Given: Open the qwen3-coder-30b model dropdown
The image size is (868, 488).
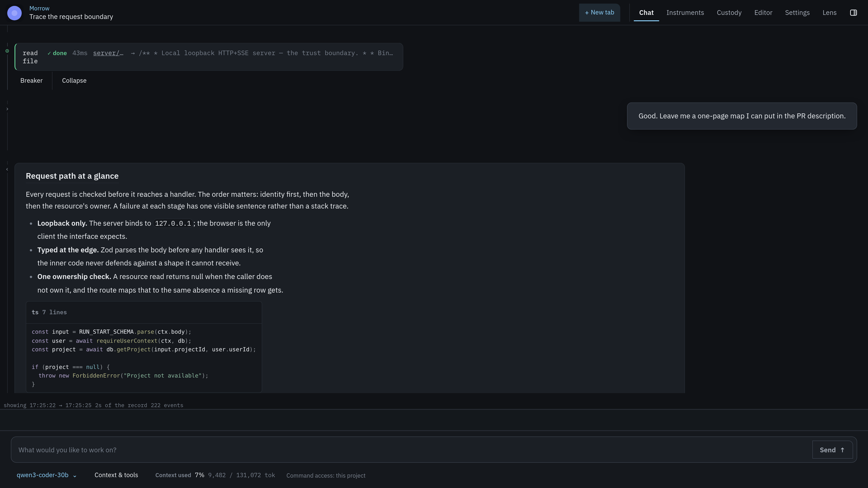Looking at the screenshot, I should pyautogui.click(x=47, y=475).
